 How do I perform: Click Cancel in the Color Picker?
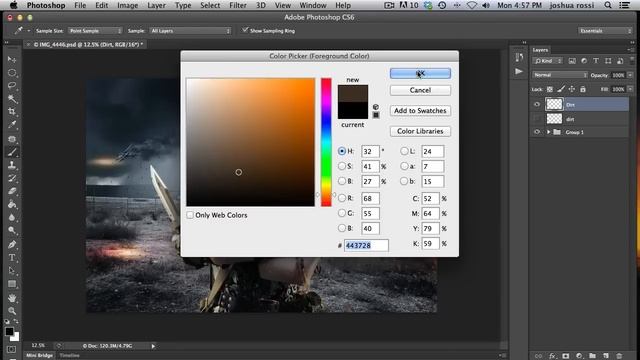click(420, 90)
